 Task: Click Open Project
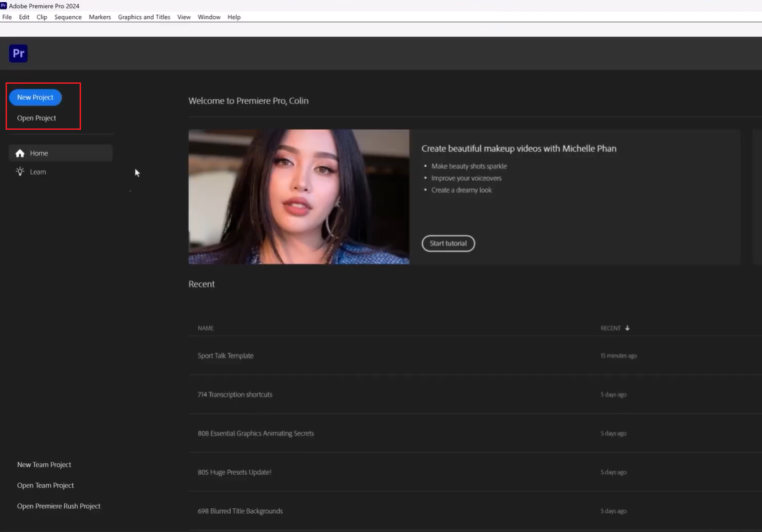[x=35, y=117]
